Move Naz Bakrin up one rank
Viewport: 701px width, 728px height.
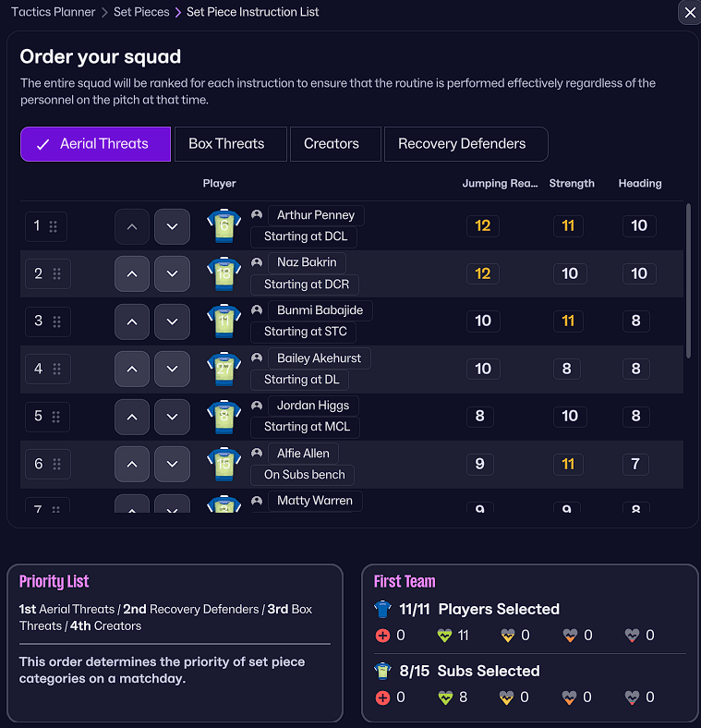tap(132, 273)
